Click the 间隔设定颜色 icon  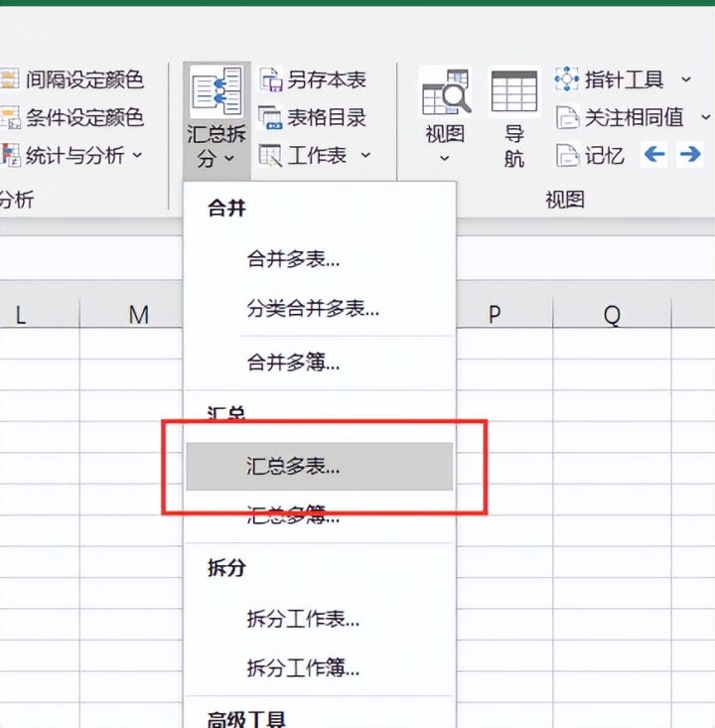[9, 79]
